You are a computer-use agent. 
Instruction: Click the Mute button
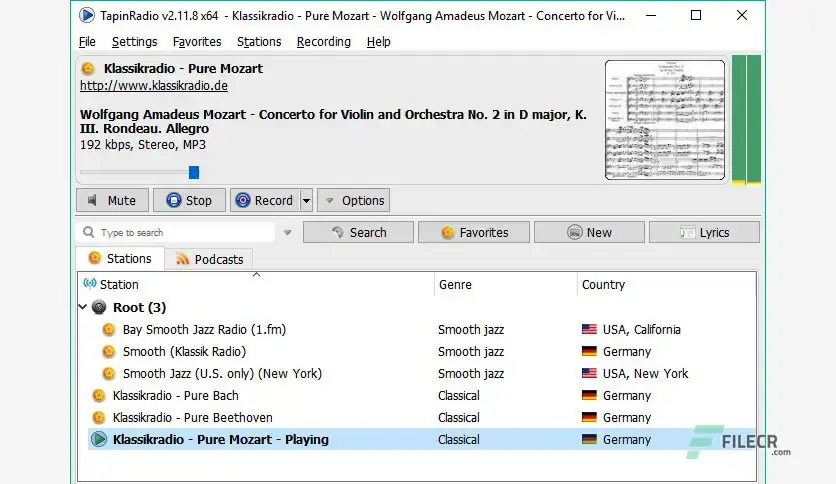112,200
